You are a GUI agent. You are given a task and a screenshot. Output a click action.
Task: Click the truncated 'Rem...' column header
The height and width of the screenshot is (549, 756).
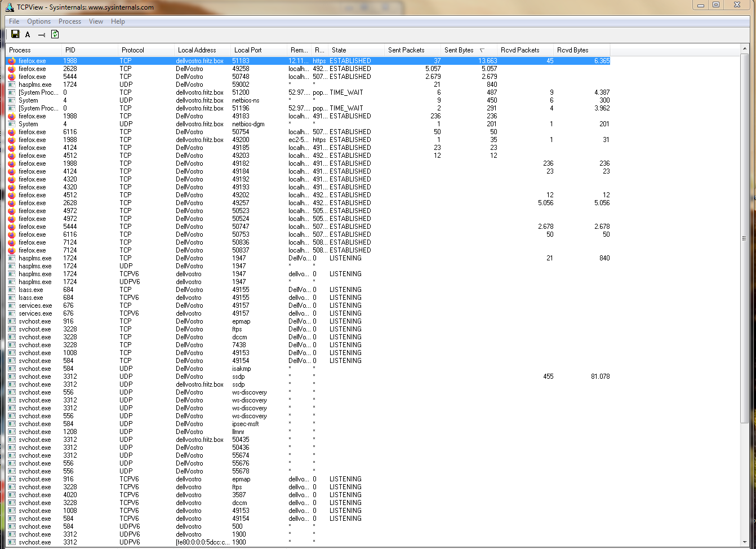click(299, 50)
